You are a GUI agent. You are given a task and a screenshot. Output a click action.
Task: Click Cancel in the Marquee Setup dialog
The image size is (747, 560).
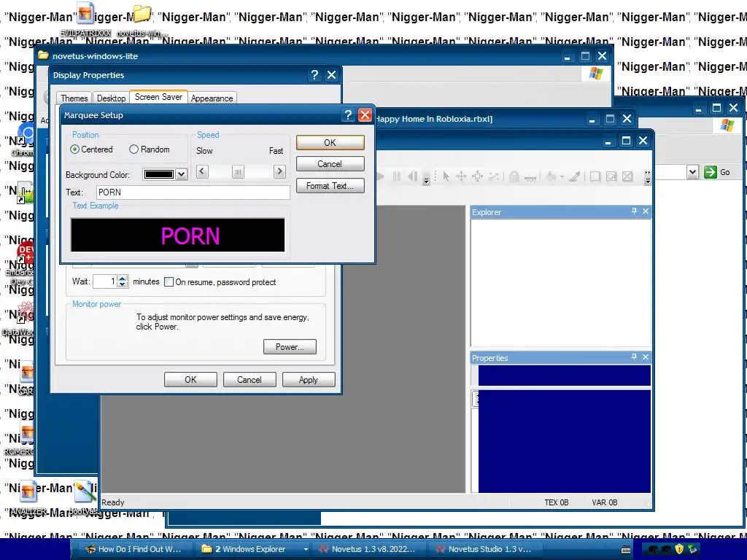[330, 164]
